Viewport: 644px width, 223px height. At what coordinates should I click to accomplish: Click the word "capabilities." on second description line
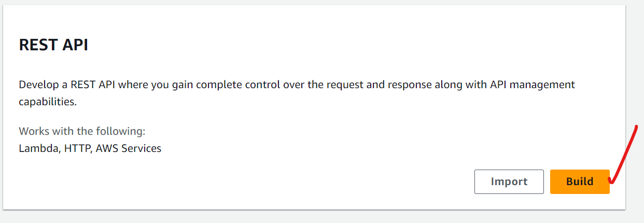point(48,102)
